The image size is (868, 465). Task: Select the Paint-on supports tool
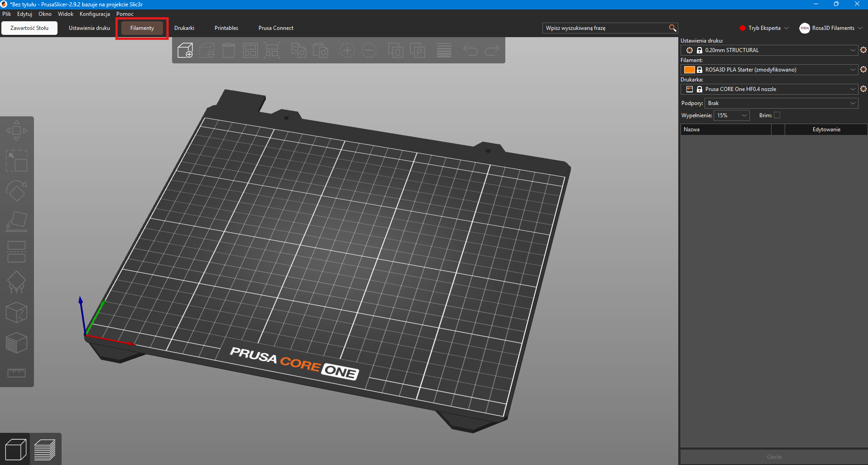click(16, 282)
